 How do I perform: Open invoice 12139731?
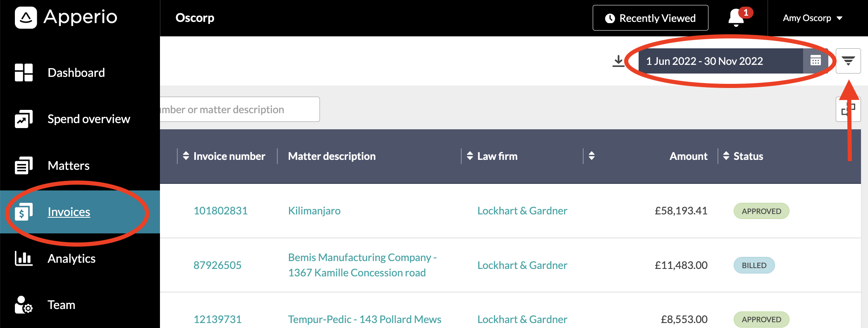217,319
